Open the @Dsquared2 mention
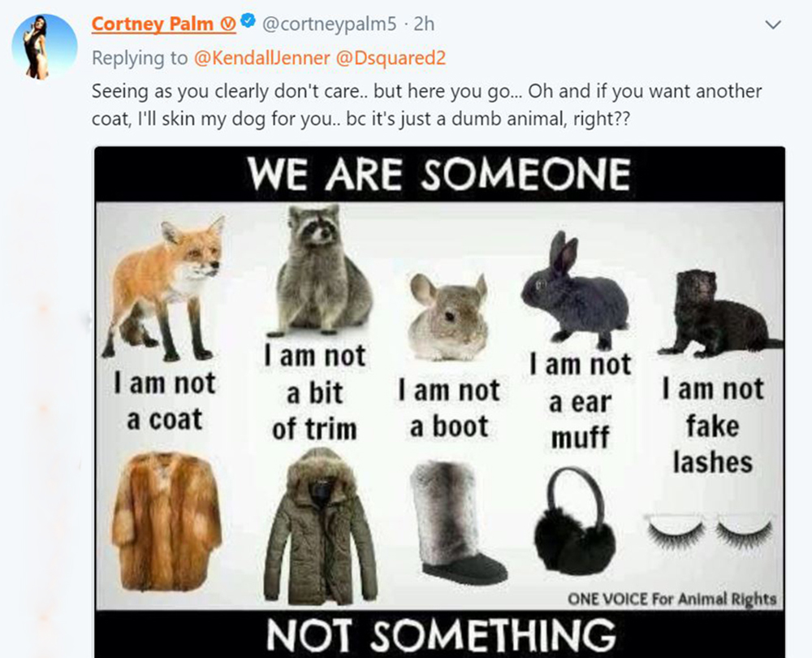 point(391,58)
